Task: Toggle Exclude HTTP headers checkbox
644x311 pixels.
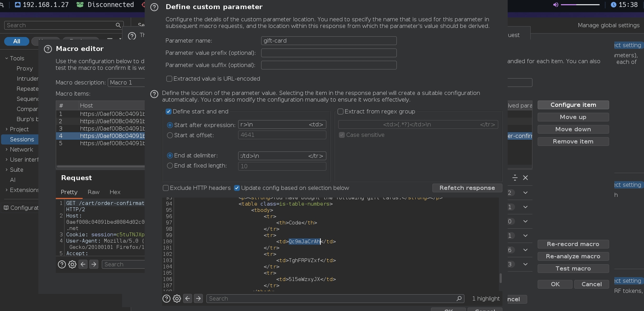Action: pyautogui.click(x=166, y=188)
